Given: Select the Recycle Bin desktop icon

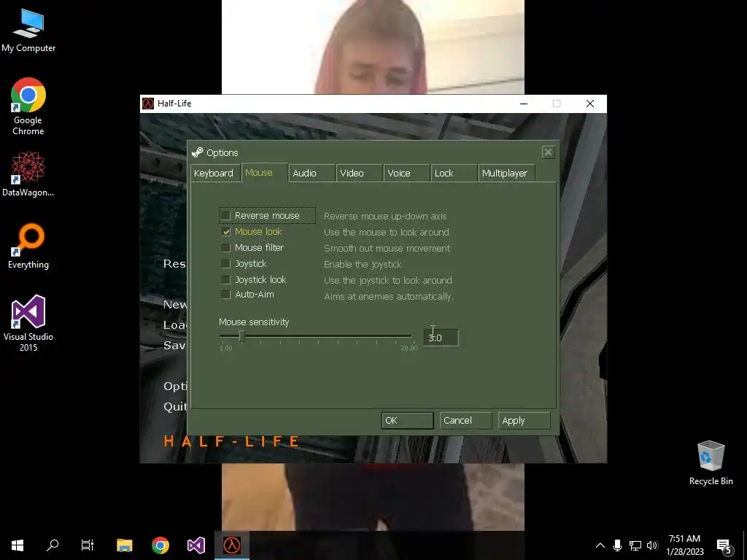Looking at the screenshot, I should point(711,463).
